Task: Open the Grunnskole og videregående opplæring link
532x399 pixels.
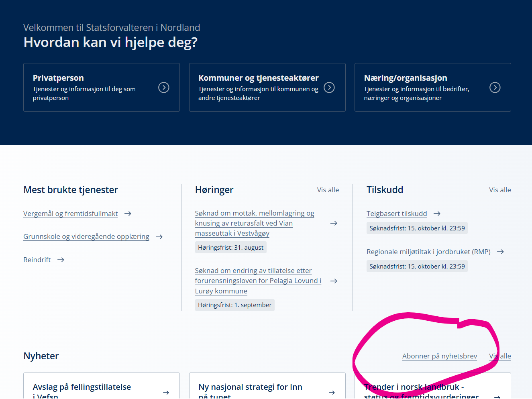Action: 86,236
